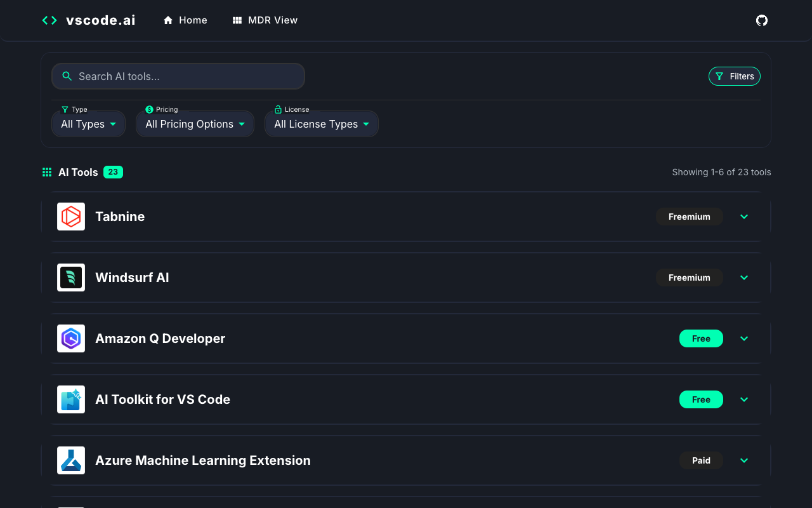Image resolution: width=812 pixels, height=508 pixels.
Task: Click the Freemium badge on Tabnine
Action: coord(690,217)
